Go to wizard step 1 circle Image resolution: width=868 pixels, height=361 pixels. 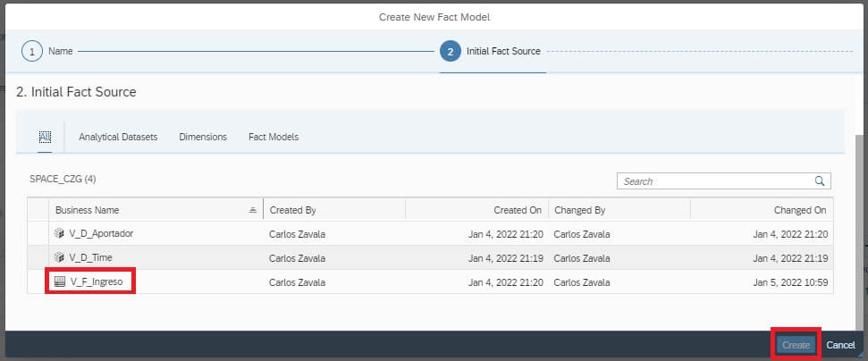click(32, 51)
